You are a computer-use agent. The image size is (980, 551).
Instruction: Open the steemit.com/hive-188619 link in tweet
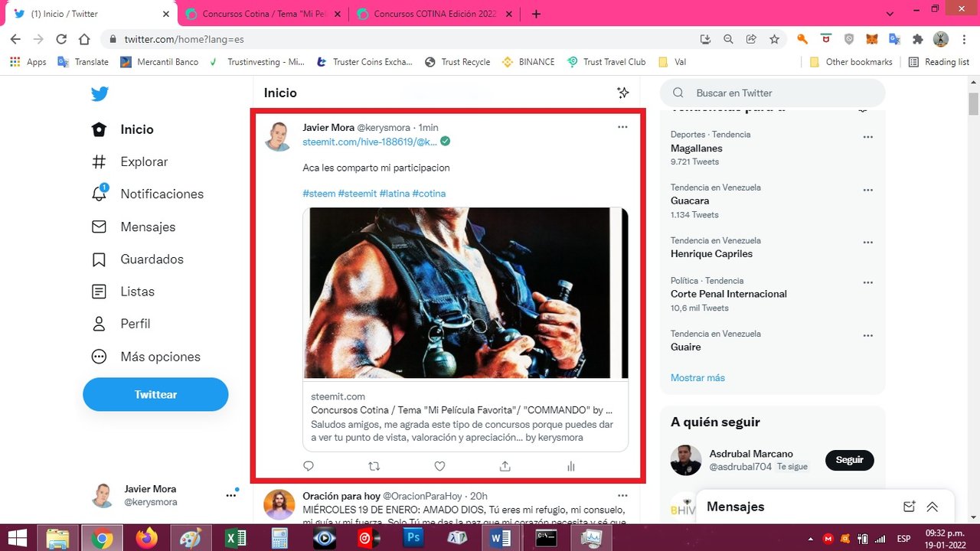[370, 142]
